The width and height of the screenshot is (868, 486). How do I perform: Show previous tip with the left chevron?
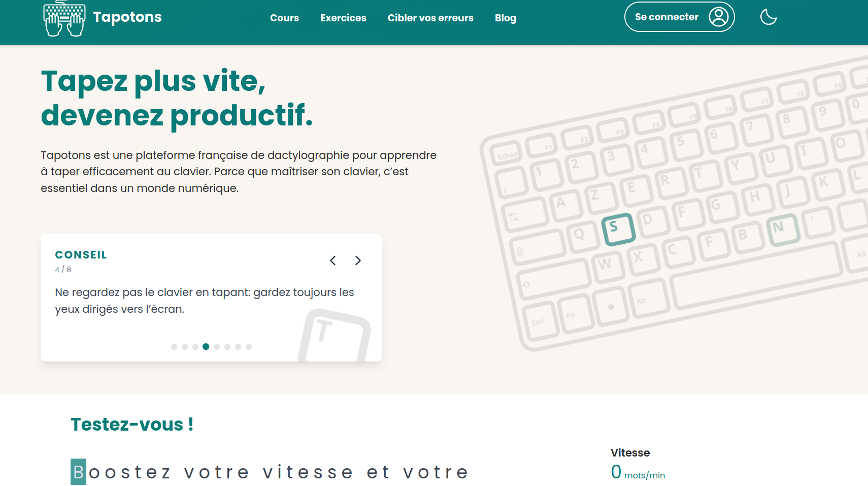333,261
